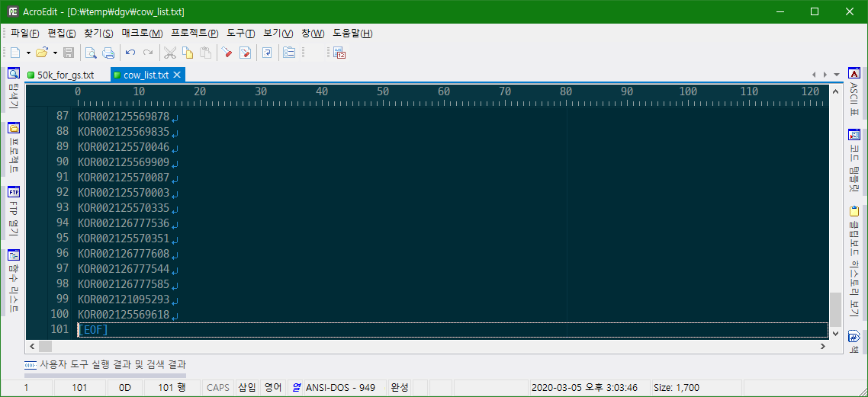
Task: Click line number 93 in the gutter
Action: pyautogui.click(x=63, y=209)
